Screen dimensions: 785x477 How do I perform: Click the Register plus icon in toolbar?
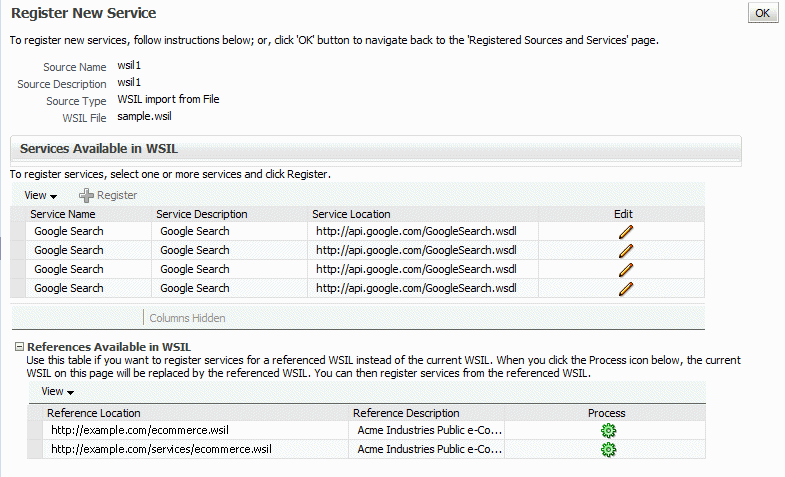[x=87, y=196]
